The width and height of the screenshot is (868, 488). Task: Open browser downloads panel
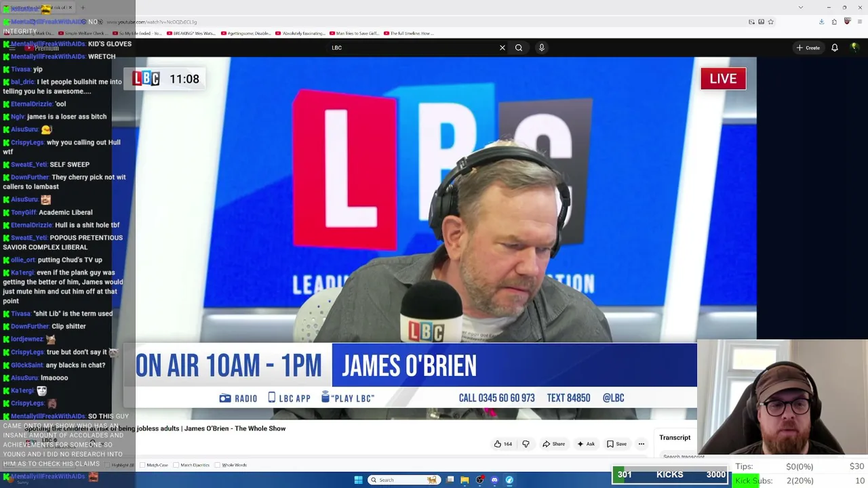click(x=821, y=22)
